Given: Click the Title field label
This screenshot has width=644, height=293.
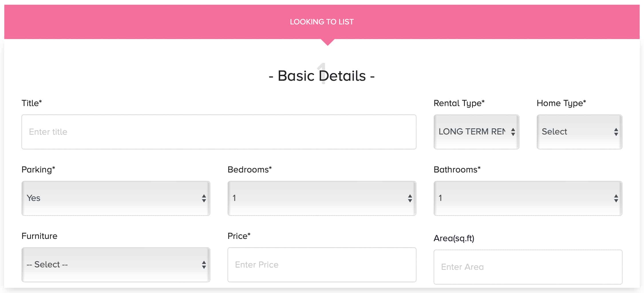Looking at the screenshot, I should tap(32, 103).
